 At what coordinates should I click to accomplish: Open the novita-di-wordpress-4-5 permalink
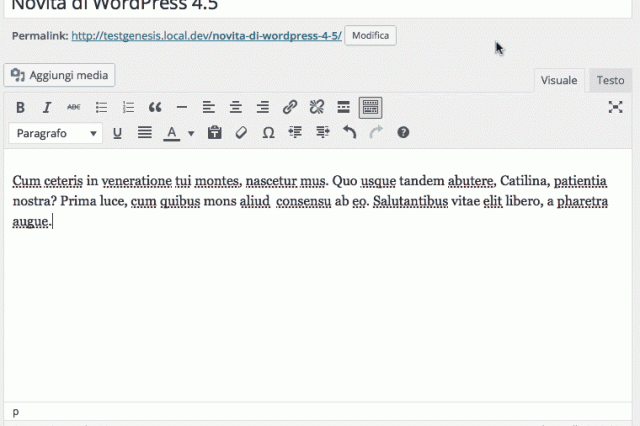(x=207, y=36)
